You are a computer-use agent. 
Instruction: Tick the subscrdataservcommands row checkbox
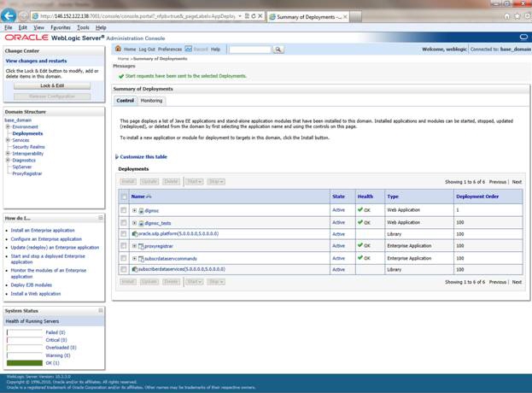tap(124, 257)
